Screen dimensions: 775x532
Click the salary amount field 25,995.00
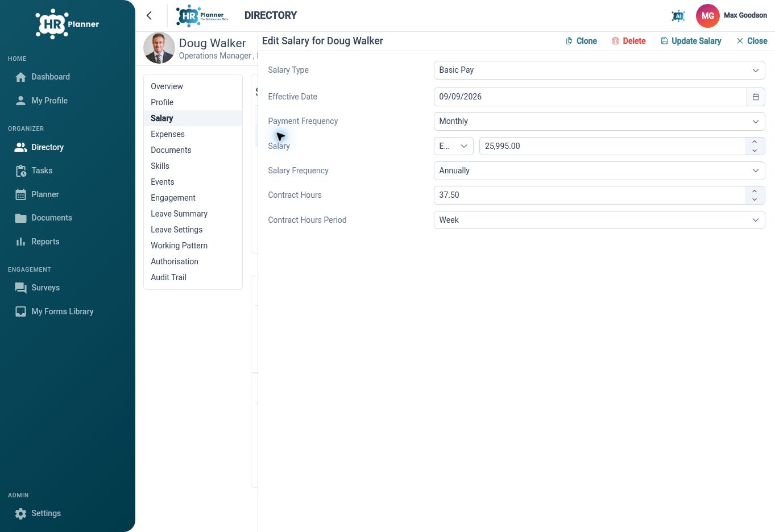click(x=612, y=146)
